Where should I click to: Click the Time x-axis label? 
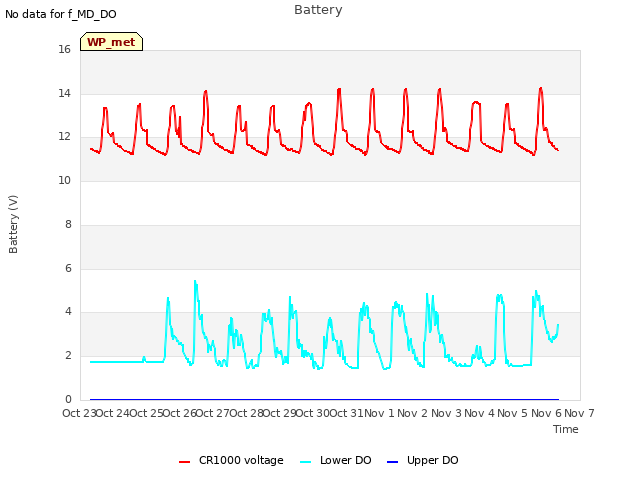pyautogui.click(x=566, y=429)
